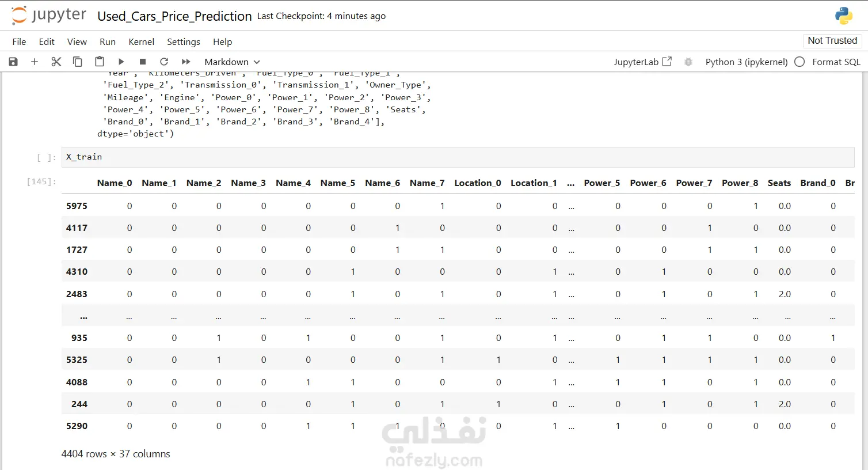Cut the selected cell with the scissors icon
Screen dimensions: 868x470
tap(56, 62)
